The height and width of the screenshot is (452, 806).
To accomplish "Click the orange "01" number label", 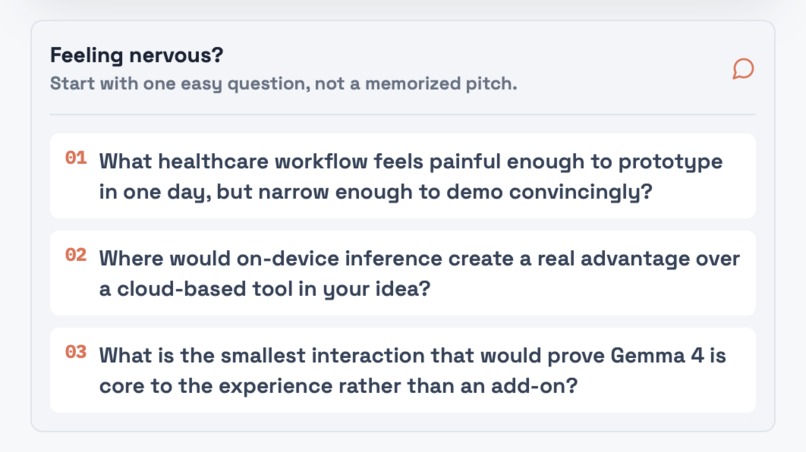I will pos(76,158).
